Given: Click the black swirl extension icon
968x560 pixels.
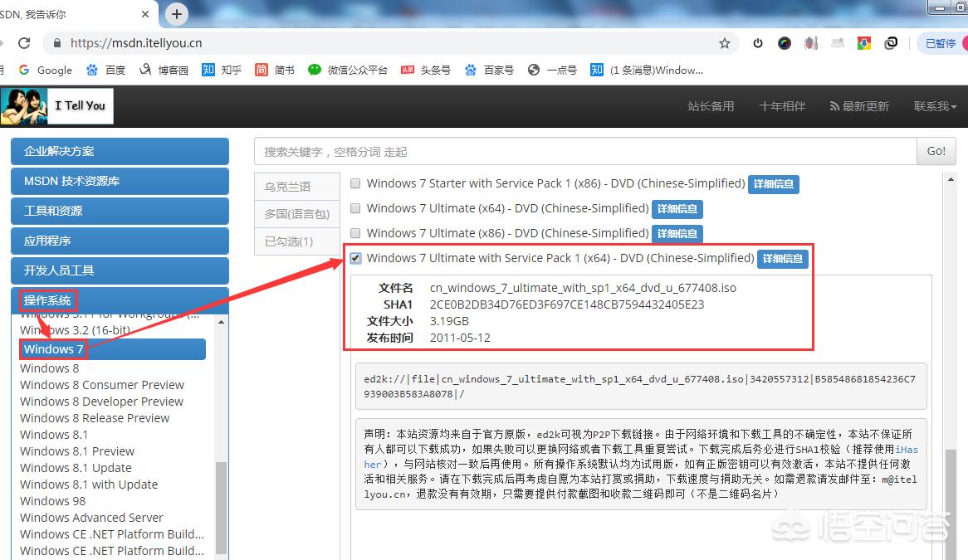Looking at the screenshot, I should click(x=891, y=43).
